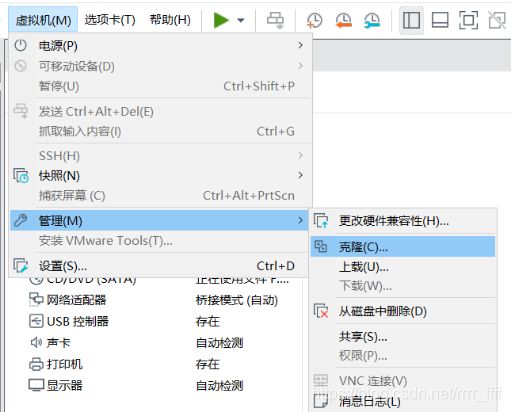The image size is (512, 412).
Task: Expand the power options dropdown arrow
Action: point(241,20)
